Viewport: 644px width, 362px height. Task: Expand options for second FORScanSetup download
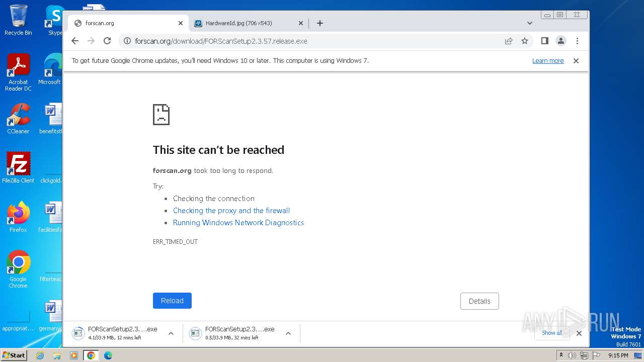tap(288, 333)
